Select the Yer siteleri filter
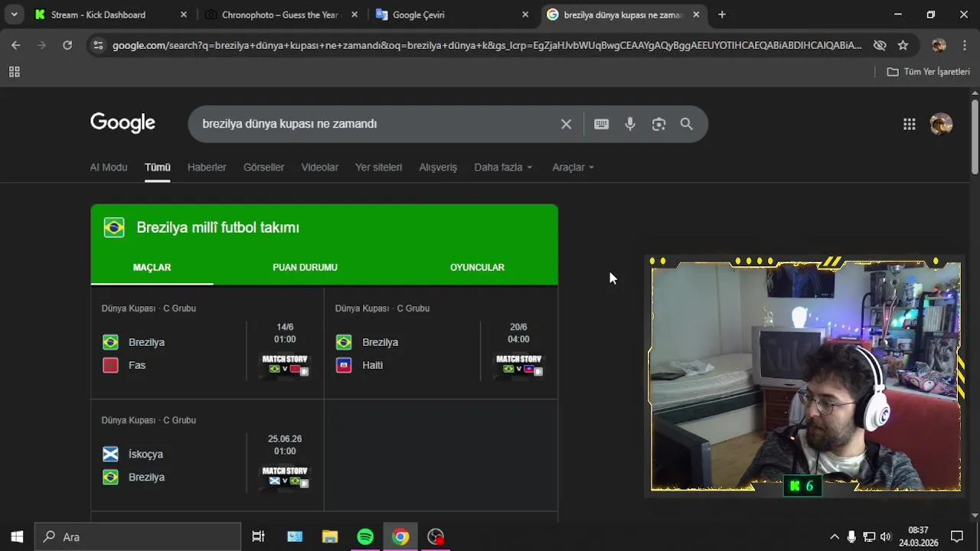This screenshot has width=980, height=551. click(378, 167)
